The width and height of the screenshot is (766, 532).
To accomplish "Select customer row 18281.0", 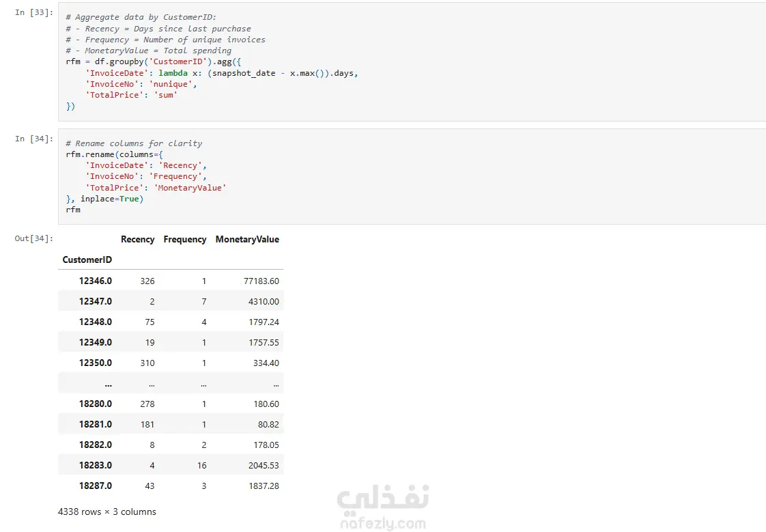I will (171, 425).
